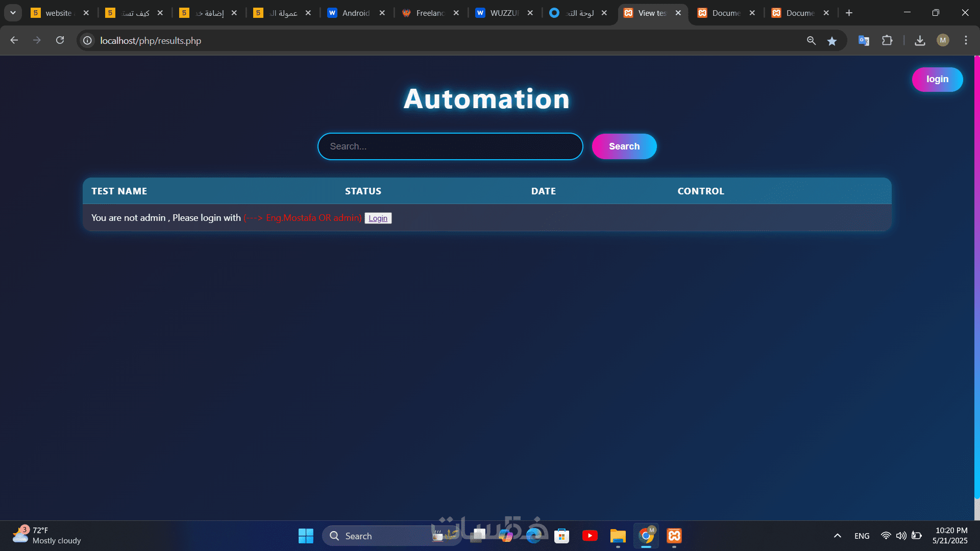The image size is (980, 551).
Task: Open a new tab with plus button
Action: tap(849, 13)
